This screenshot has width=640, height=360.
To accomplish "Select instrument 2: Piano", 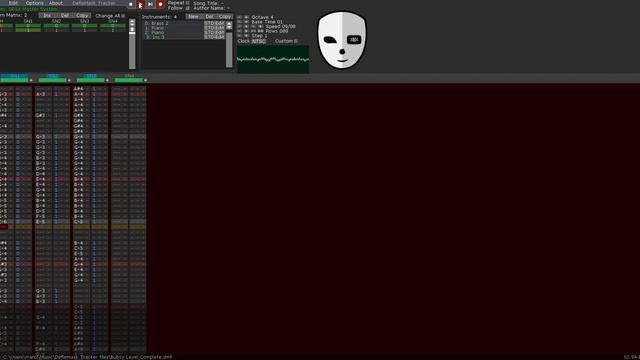I will (174, 33).
